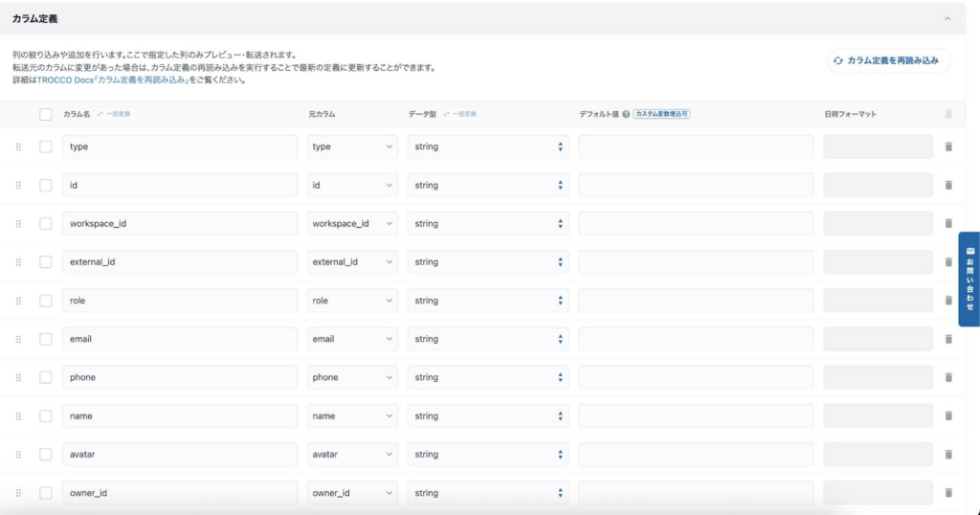Click trash icon for the workspace_id row
The width and height of the screenshot is (980, 515).
click(948, 223)
